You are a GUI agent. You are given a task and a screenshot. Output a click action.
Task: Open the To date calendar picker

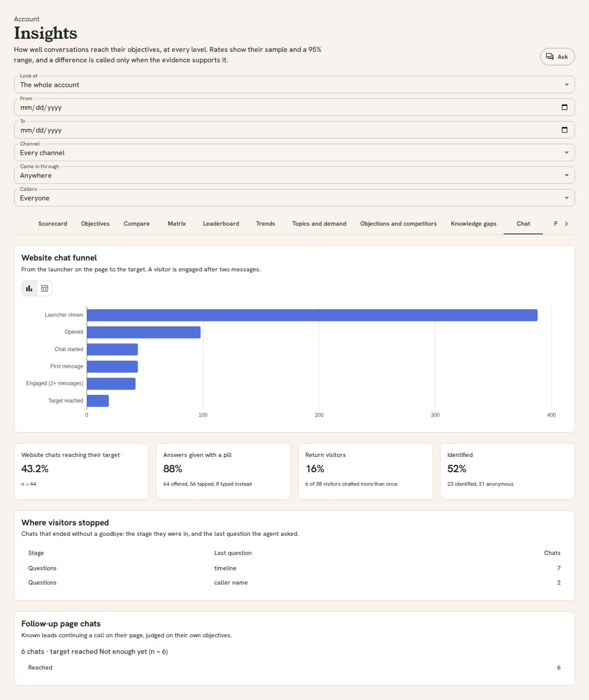[x=565, y=130]
